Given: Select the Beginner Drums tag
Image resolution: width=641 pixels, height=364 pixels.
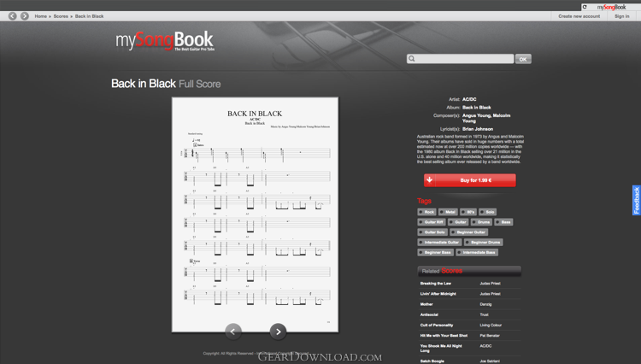Looking at the screenshot, I should 483,243.
